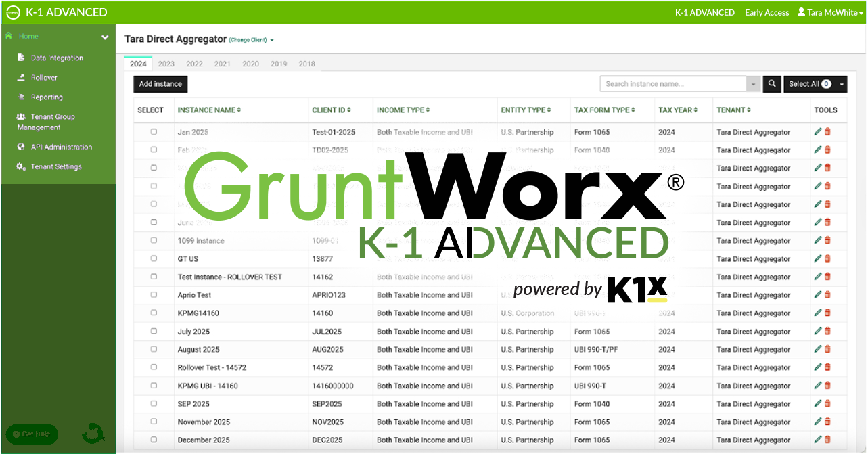Tick the checkbox for KPMG14160
Image resolution: width=868 pixels, height=454 pixels.
(x=153, y=313)
